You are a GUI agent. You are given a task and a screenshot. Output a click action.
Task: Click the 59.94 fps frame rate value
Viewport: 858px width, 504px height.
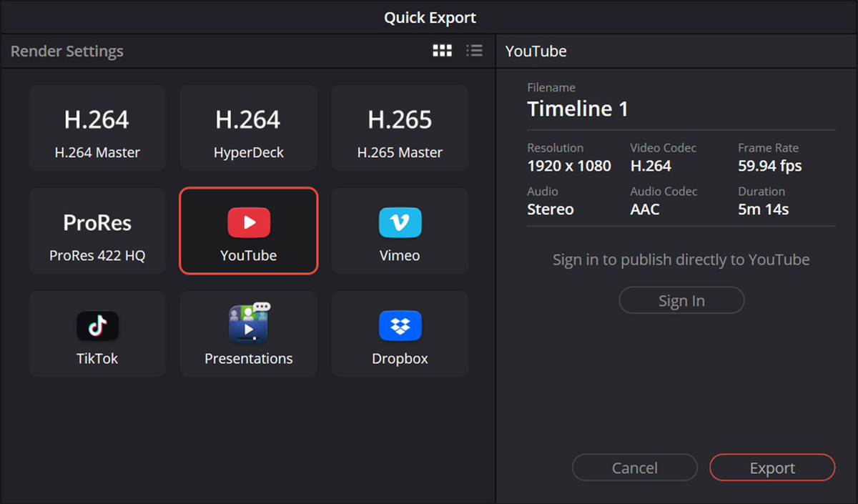pyautogui.click(x=769, y=166)
